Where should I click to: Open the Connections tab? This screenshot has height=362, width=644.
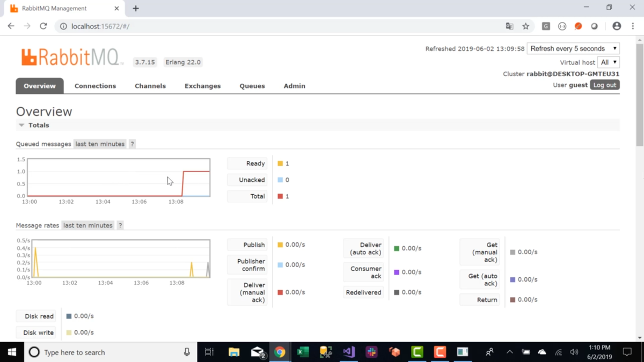(x=95, y=86)
